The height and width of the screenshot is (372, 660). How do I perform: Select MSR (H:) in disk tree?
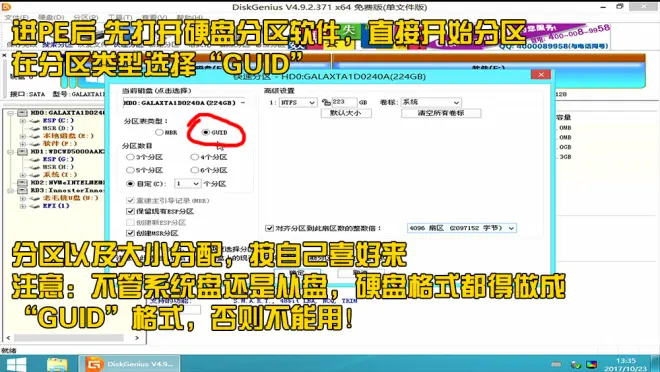[58, 167]
